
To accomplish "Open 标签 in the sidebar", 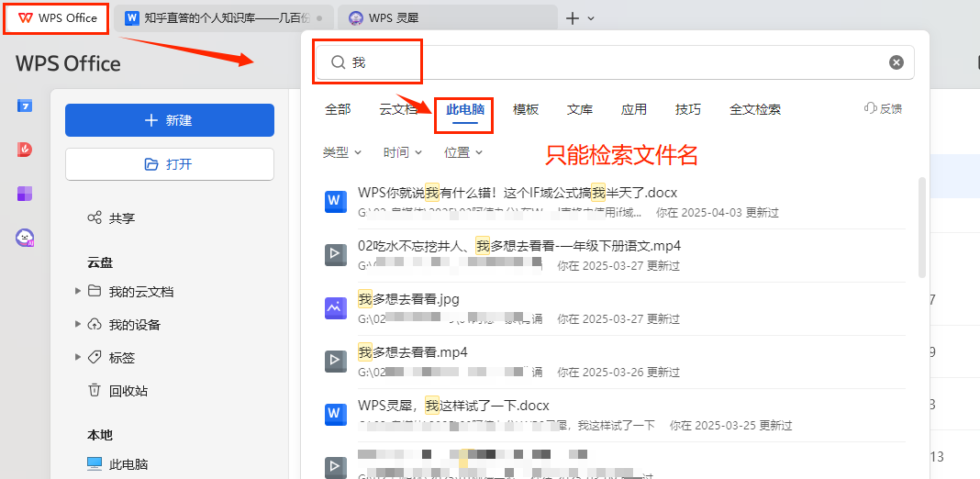I will [122, 358].
